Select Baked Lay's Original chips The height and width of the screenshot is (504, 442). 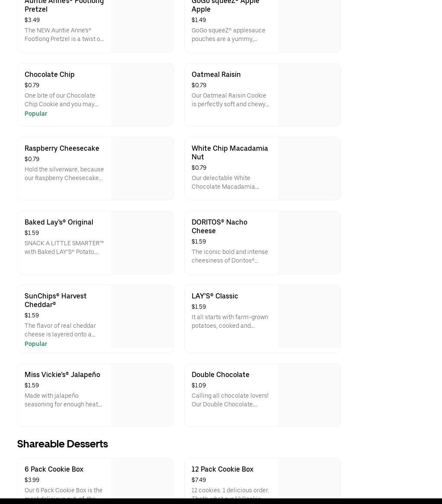59,222
